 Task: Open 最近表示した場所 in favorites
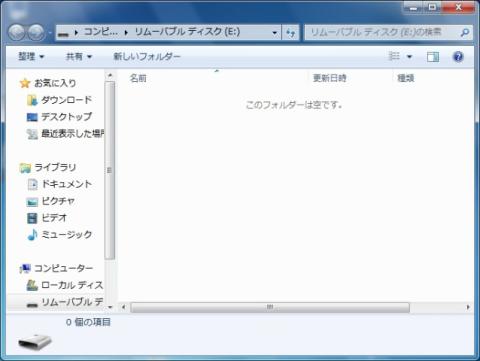72,134
